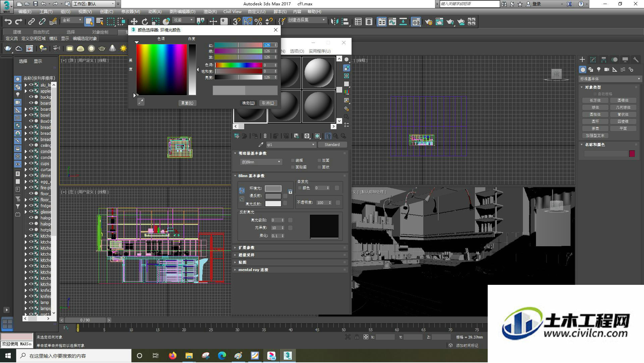Viewport: 644px width, 363px height.
Task: Open the Curve Editor icon
Action: tap(392, 22)
